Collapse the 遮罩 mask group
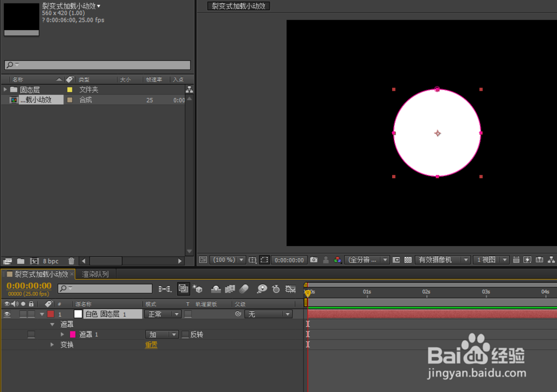The height and width of the screenshot is (392, 557). 52,324
